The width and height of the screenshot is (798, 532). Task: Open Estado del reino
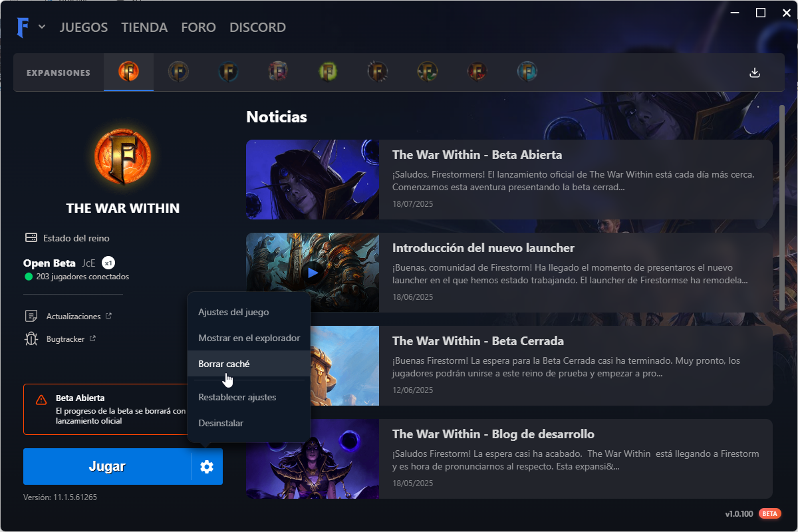click(76, 238)
